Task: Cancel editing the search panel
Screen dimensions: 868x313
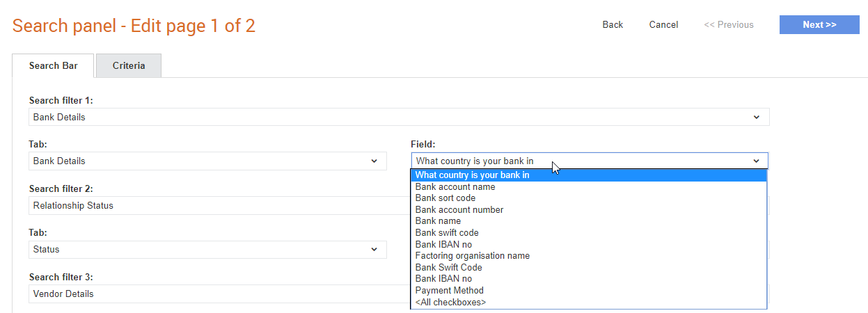Action: [x=663, y=24]
